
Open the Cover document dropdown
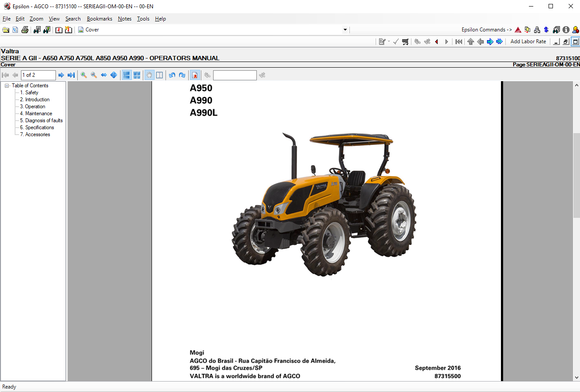pyautogui.click(x=345, y=30)
